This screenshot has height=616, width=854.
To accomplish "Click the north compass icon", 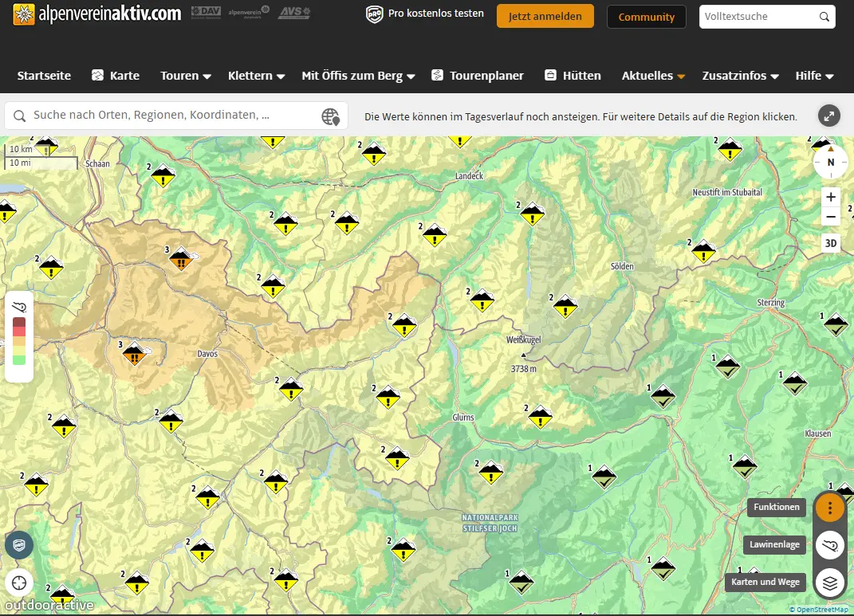I will pyautogui.click(x=830, y=162).
